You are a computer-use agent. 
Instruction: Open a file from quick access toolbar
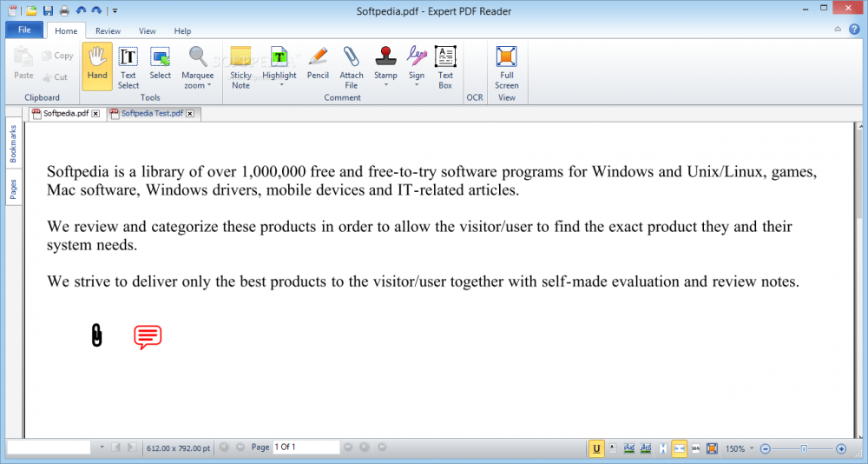click(x=31, y=10)
